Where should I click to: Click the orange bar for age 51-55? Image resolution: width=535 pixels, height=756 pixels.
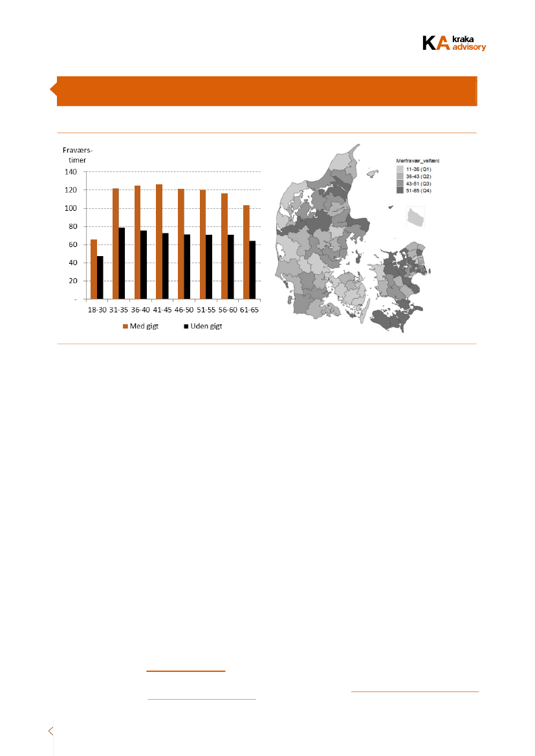202,244
